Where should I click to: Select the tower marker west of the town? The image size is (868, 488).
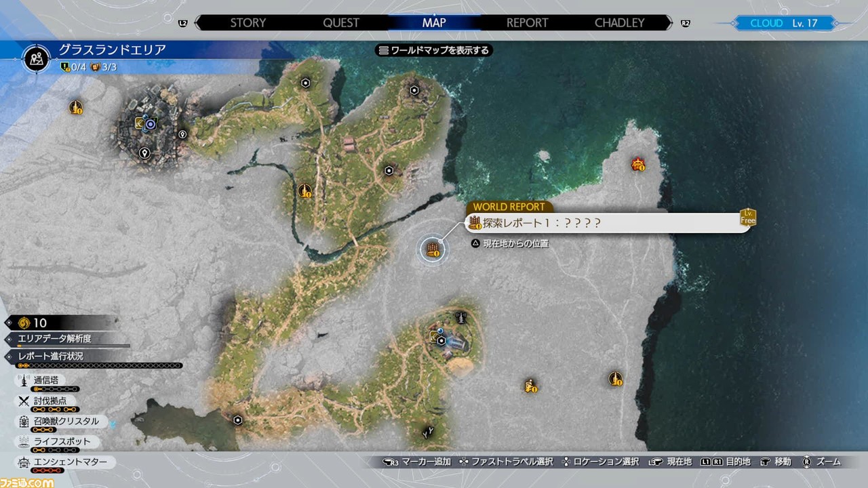pos(75,107)
